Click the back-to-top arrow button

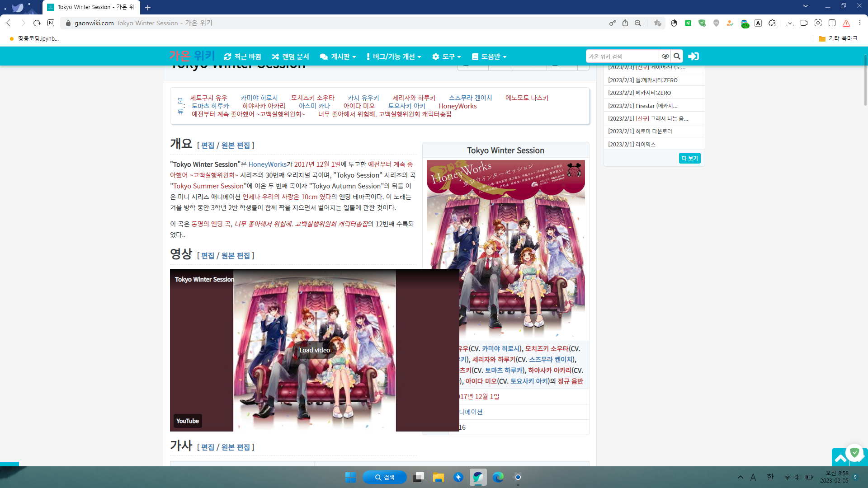pos(840,458)
